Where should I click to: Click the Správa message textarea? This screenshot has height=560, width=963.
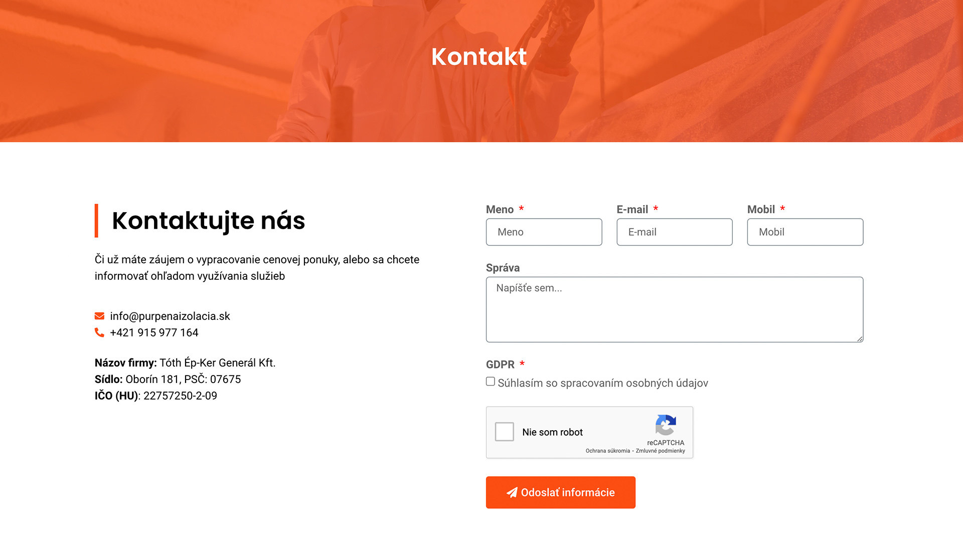click(x=674, y=310)
